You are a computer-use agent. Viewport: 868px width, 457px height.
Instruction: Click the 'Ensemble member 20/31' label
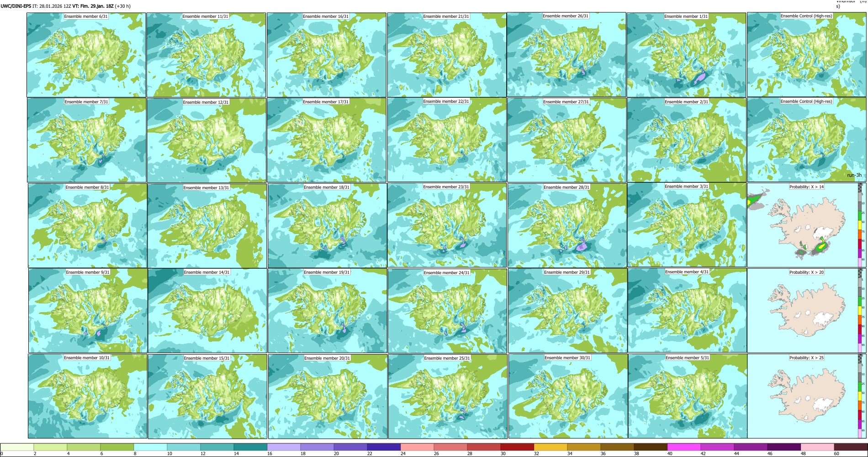pos(327,358)
